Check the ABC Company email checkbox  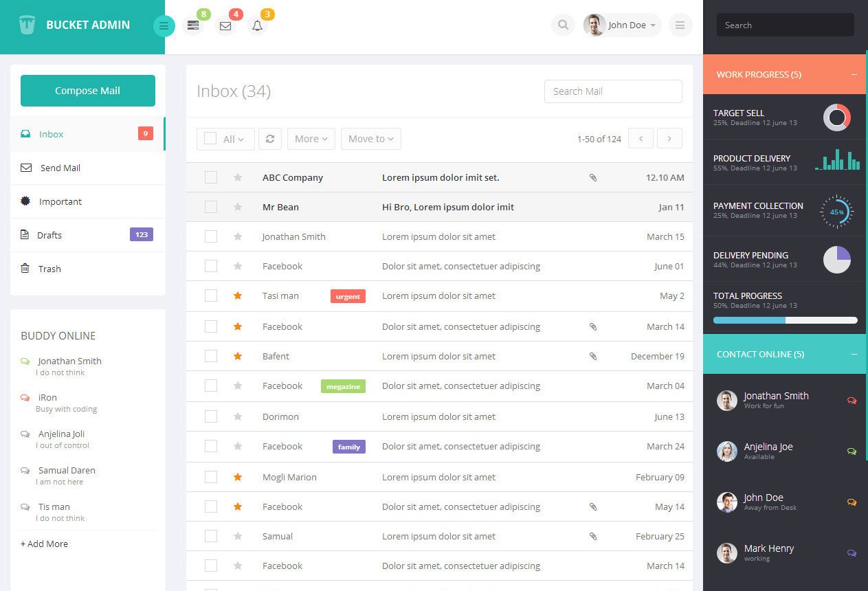(211, 177)
